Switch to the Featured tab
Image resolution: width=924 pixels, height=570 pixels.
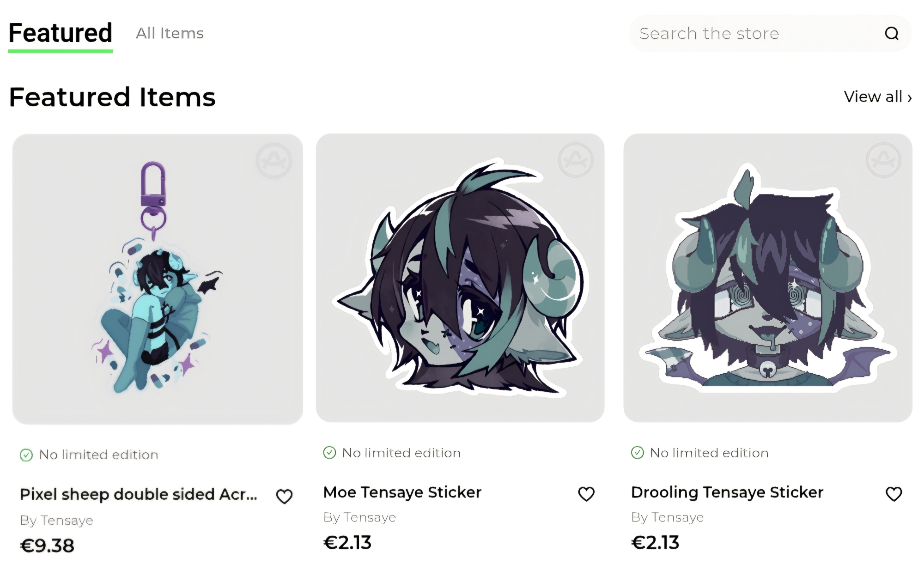pos(61,33)
